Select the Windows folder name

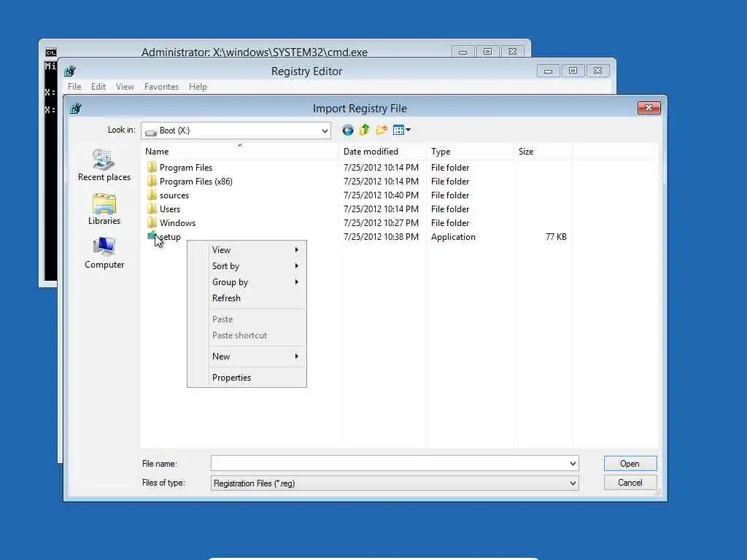tap(178, 223)
